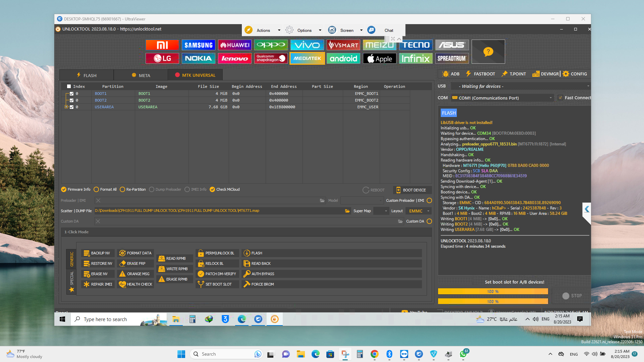Viewport: 644px width, 362px height.
Task: Open the FASTBOOT panel tab
Action: click(480, 74)
